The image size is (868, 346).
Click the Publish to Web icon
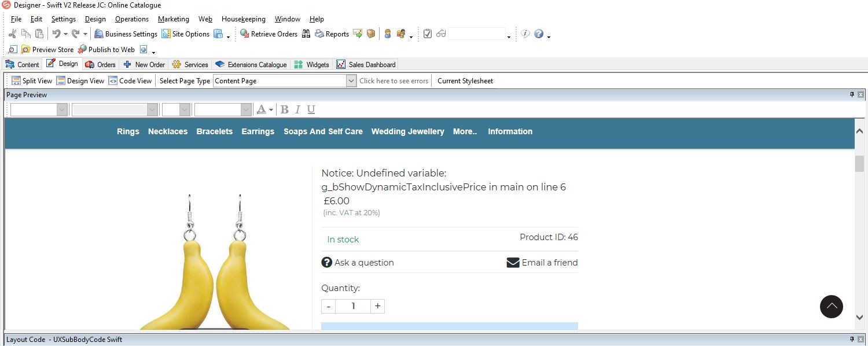pos(82,50)
